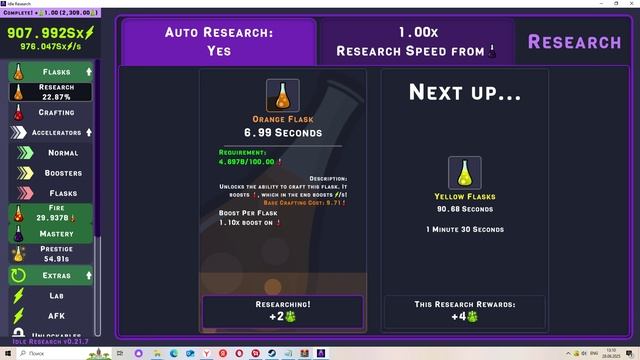Collapse the Accelerators section header
Viewport: 640px width, 360px height.
click(51, 133)
